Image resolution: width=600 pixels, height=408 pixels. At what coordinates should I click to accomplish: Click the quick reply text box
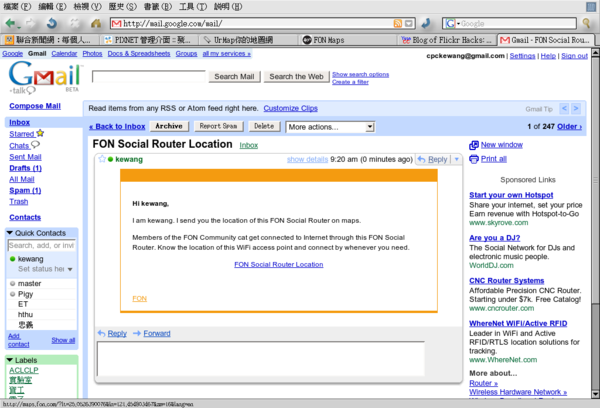[261, 359]
